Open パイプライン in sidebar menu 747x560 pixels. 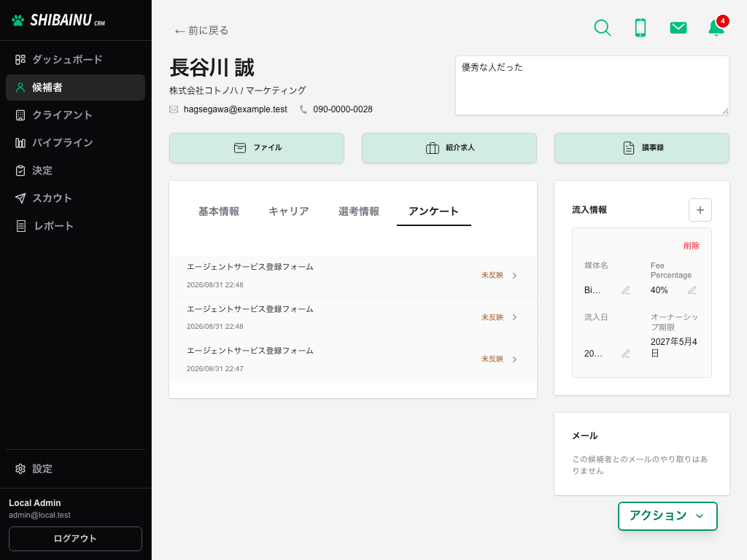point(75,143)
